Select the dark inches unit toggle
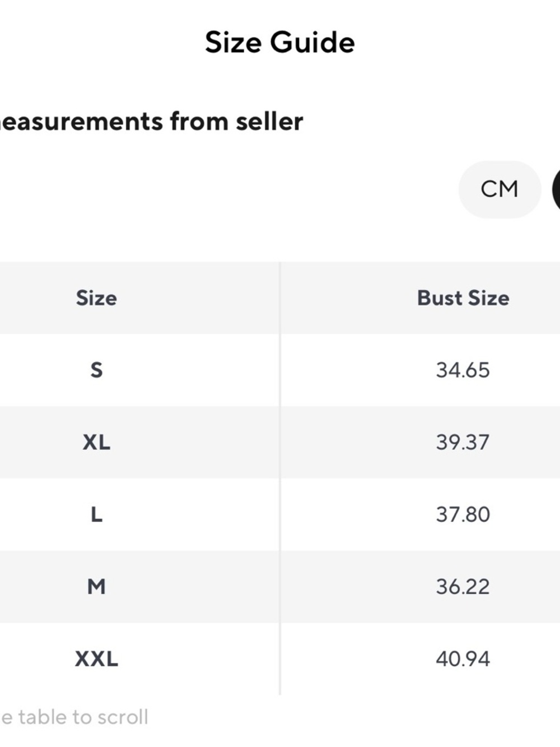 (x=556, y=189)
